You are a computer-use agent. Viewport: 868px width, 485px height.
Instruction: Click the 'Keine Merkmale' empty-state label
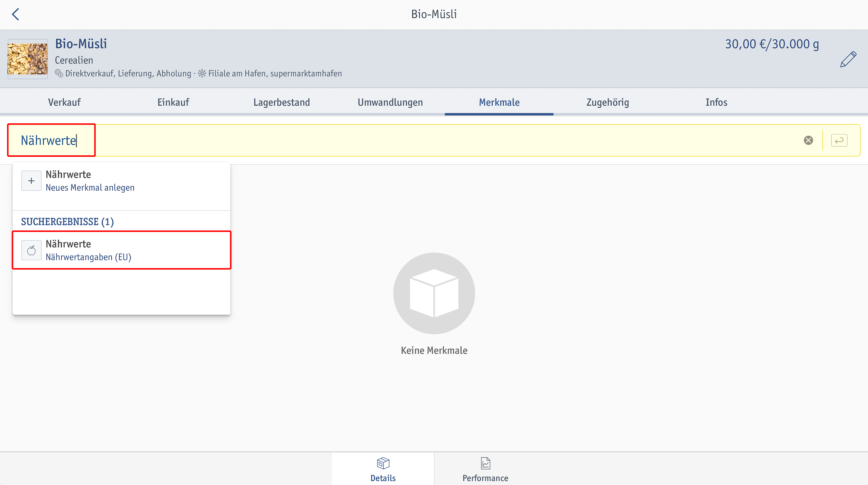click(x=434, y=350)
